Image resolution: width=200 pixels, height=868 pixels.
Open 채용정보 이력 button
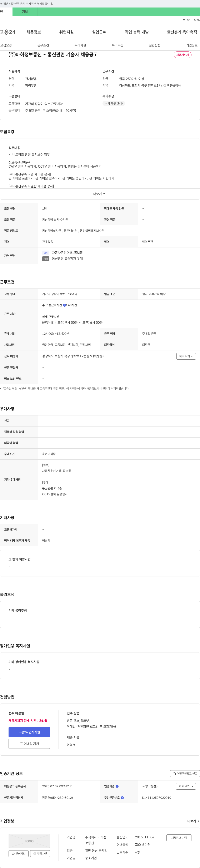tap(179, 838)
